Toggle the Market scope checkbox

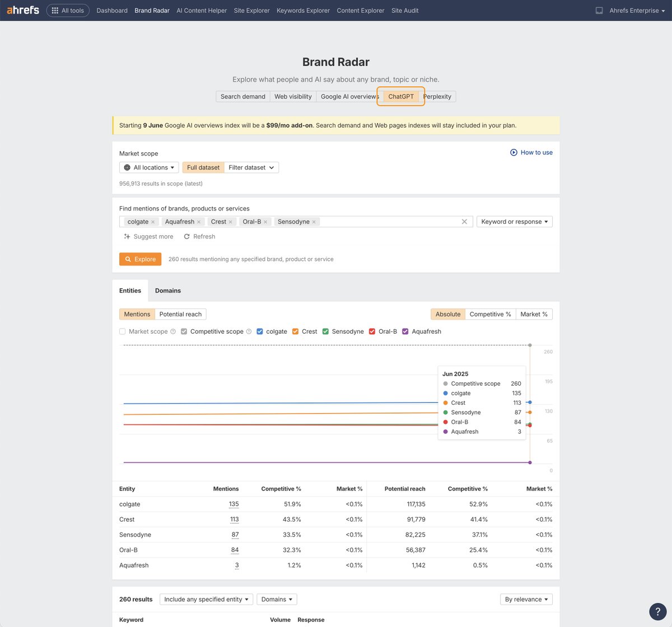pos(123,331)
